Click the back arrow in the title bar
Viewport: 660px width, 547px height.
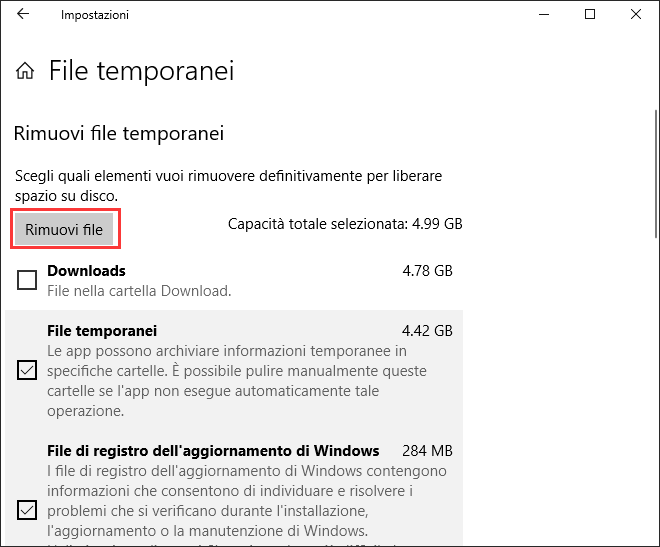pos(23,15)
